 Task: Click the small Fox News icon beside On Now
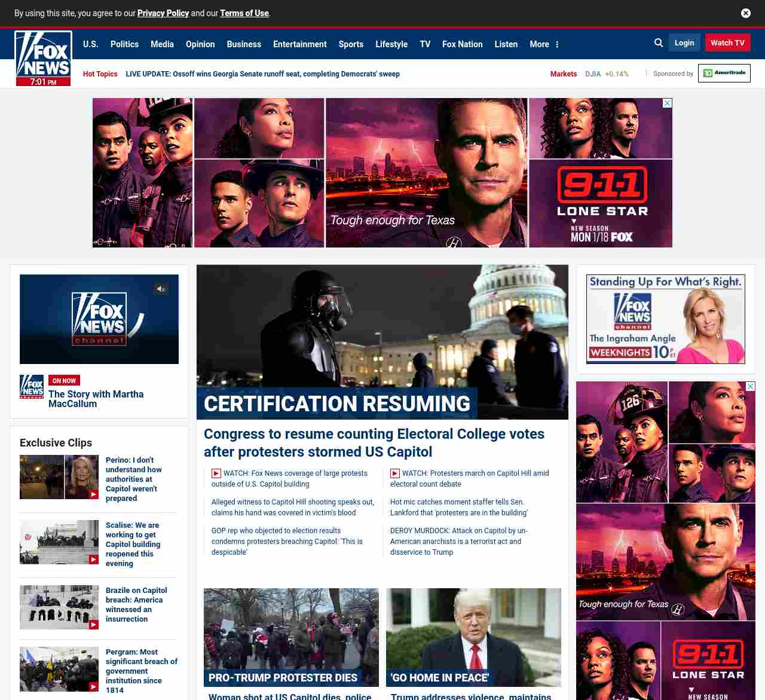(x=32, y=387)
